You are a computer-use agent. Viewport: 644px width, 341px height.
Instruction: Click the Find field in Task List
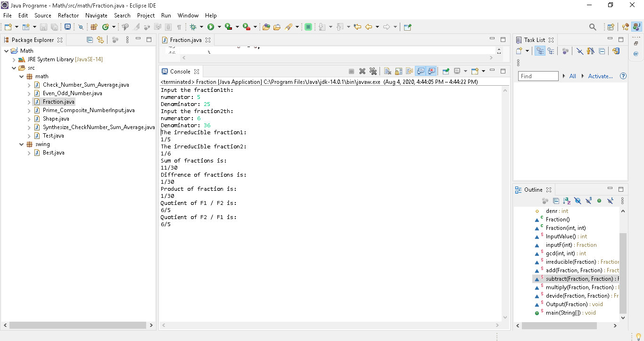tap(538, 76)
